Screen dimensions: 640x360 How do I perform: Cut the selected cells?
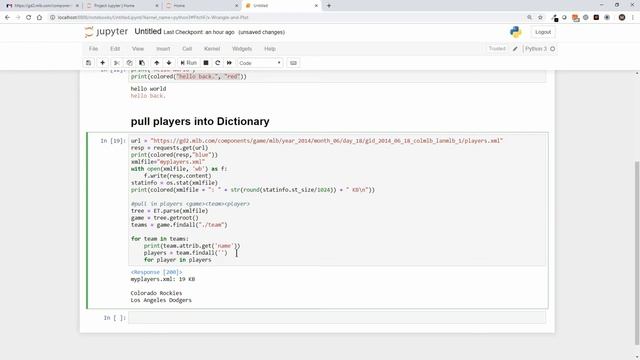[x=116, y=63]
